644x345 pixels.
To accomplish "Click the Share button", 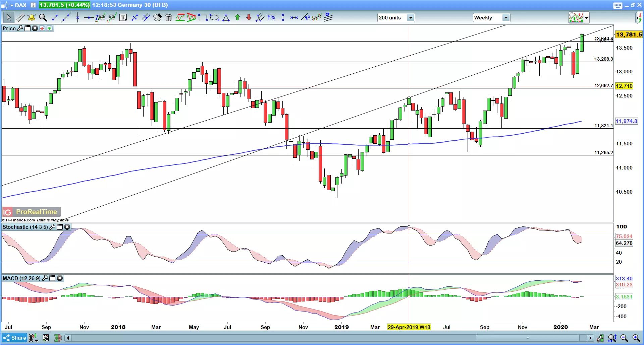I will pyautogui.click(x=14, y=338).
